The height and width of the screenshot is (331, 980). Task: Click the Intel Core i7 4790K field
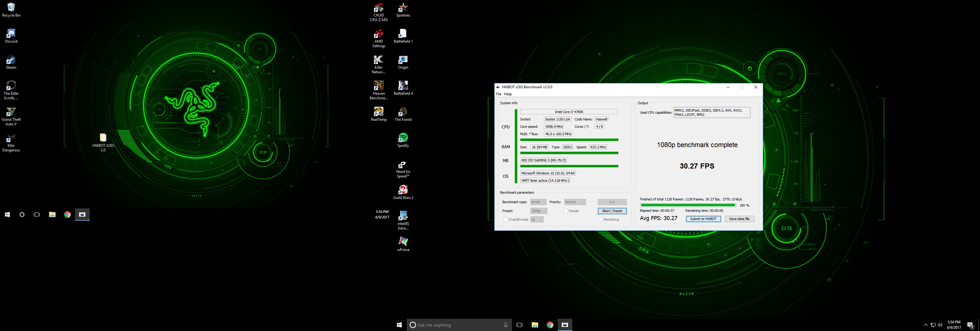(x=569, y=112)
